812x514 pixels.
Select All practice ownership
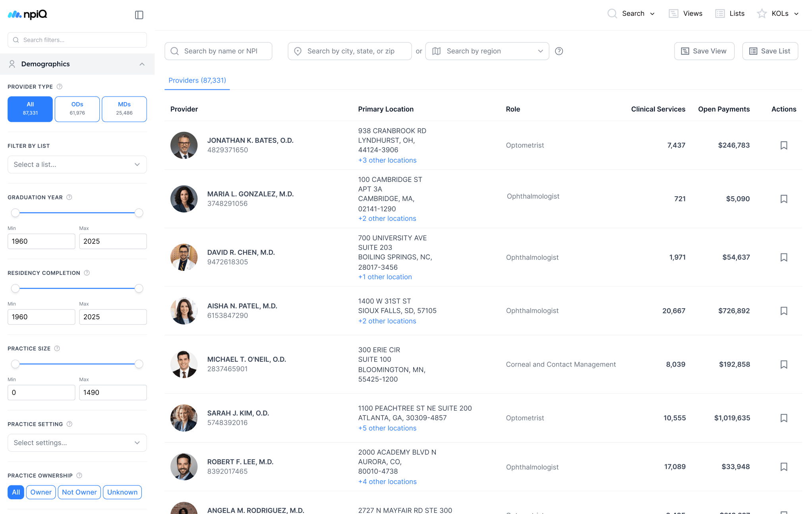(16, 492)
